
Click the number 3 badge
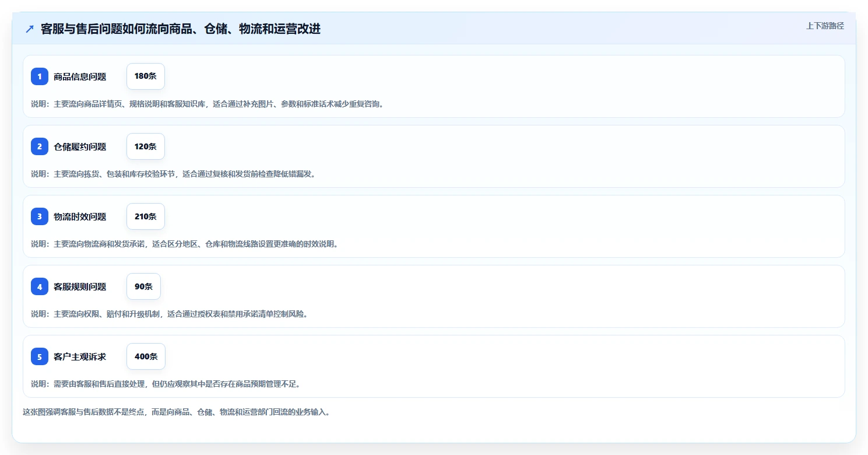(x=40, y=216)
